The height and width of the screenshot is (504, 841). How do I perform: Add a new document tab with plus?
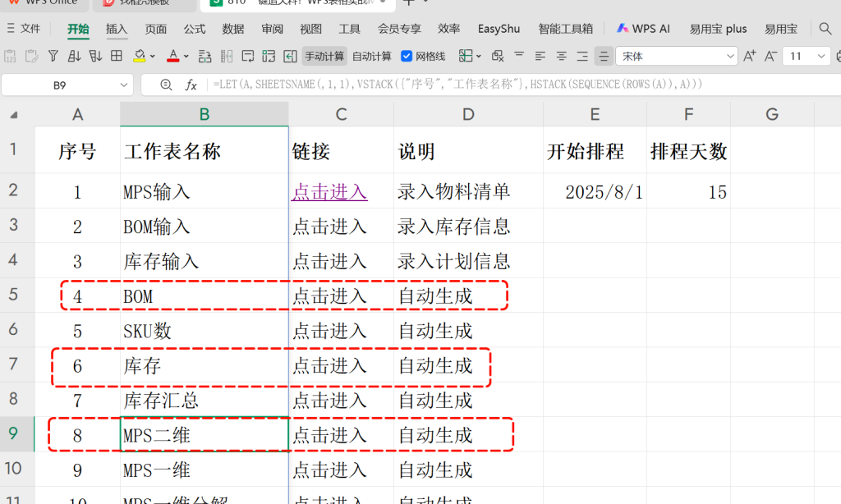click(408, 2)
